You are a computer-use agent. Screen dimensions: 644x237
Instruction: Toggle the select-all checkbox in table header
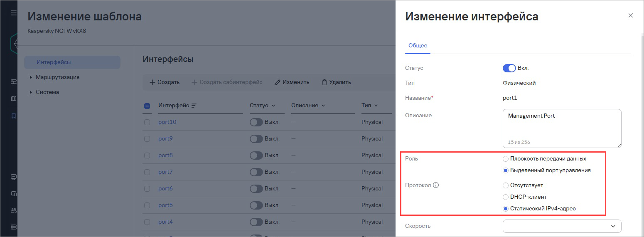[147, 106]
